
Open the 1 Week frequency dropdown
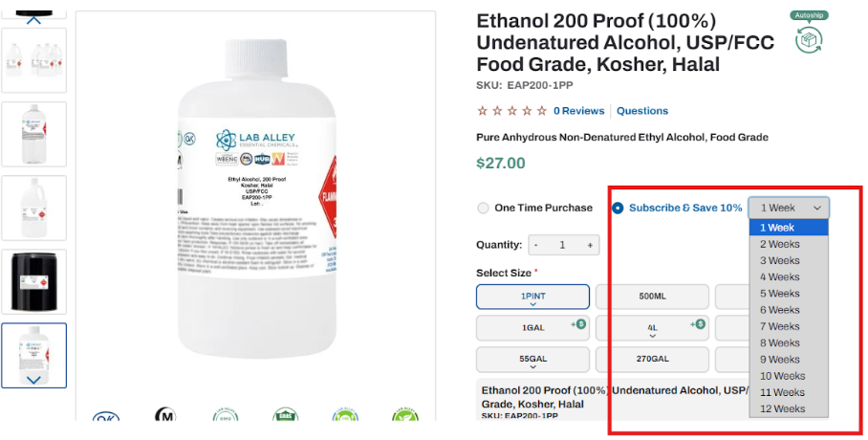[x=789, y=208]
